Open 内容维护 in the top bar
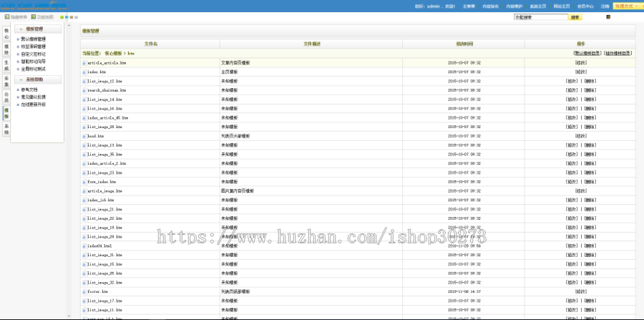644x320 pixels. (x=514, y=6)
